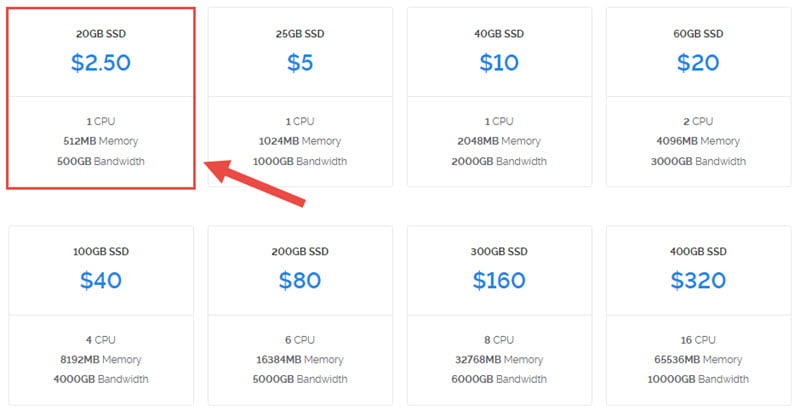Select the 200GB SSD $80 plan

point(300,316)
